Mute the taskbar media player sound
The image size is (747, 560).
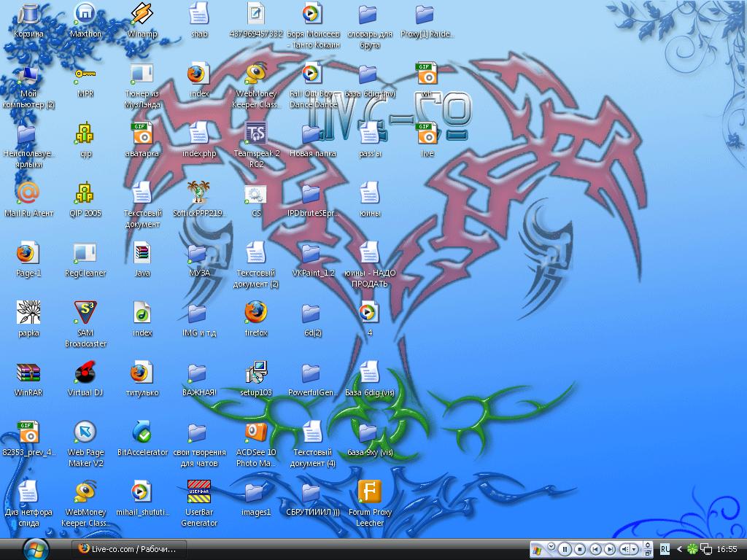tap(625, 548)
